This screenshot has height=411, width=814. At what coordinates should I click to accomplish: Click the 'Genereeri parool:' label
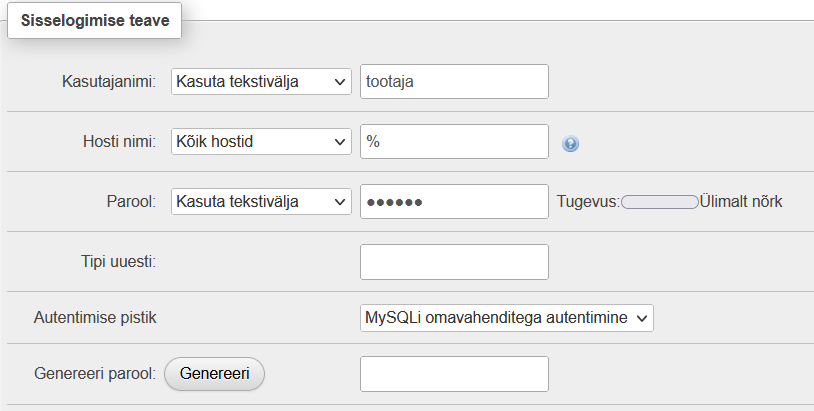[x=95, y=373]
